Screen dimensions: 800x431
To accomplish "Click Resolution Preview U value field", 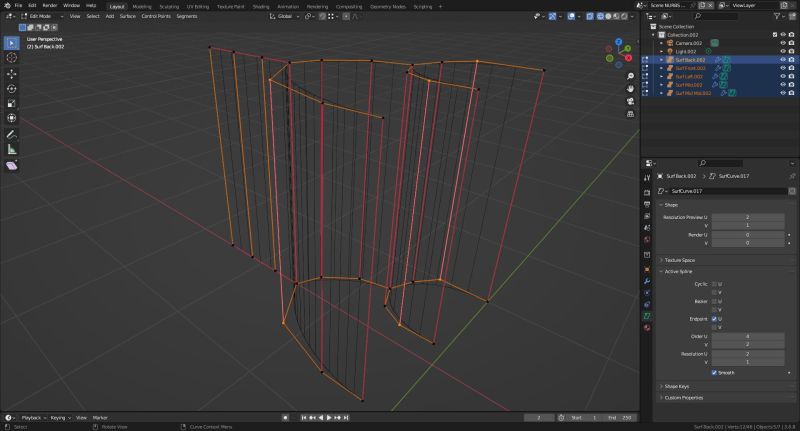I will [748, 217].
